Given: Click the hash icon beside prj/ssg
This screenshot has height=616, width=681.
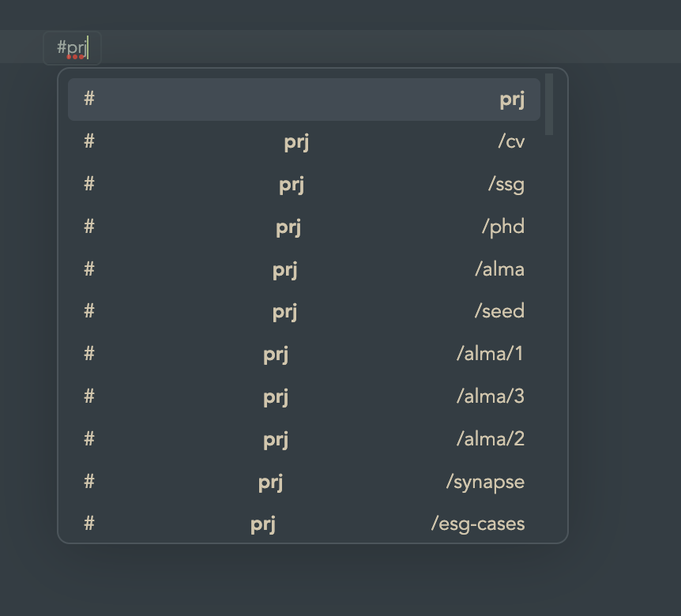Looking at the screenshot, I should pyautogui.click(x=88, y=185).
